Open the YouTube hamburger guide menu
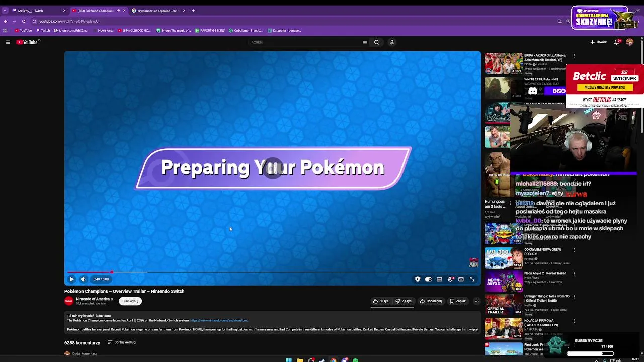Viewport: 644px width, 362px height. pos(8,42)
